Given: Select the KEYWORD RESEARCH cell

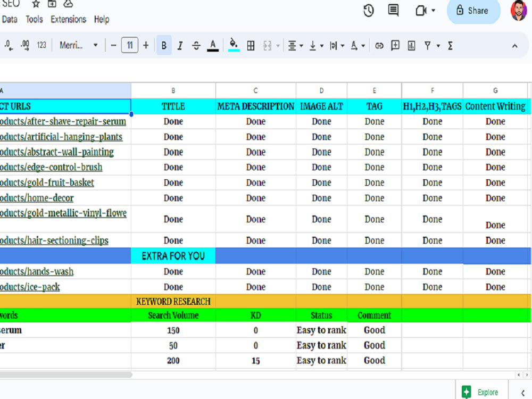Looking at the screenshot, I should [x=173, y=301].
